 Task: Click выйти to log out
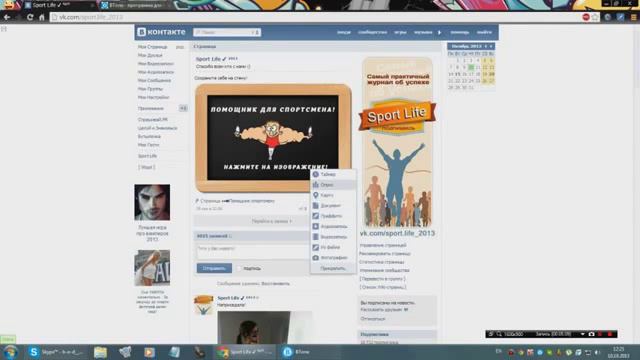(484, 32)
